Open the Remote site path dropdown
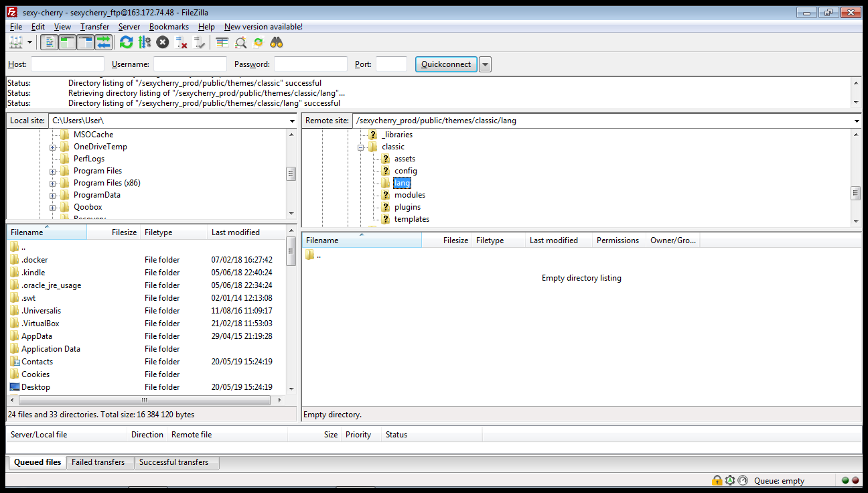This screenshot has width=868, height=493. 857,121
